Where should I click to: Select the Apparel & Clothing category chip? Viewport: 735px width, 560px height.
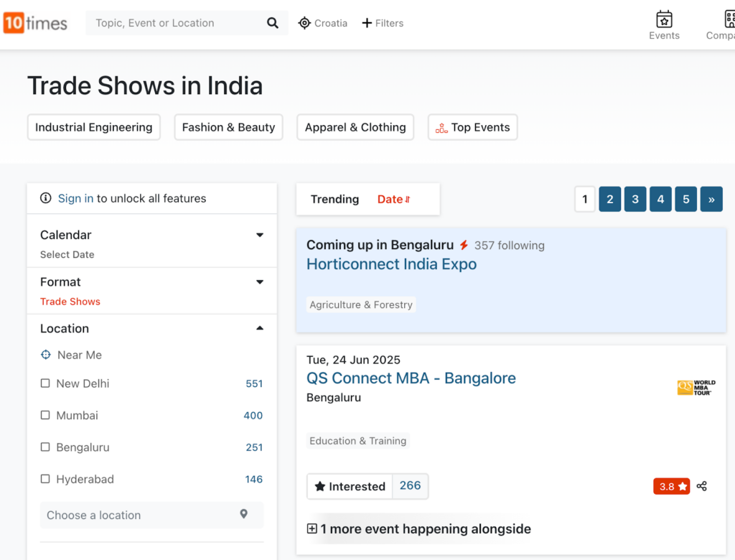pos(355,127)
